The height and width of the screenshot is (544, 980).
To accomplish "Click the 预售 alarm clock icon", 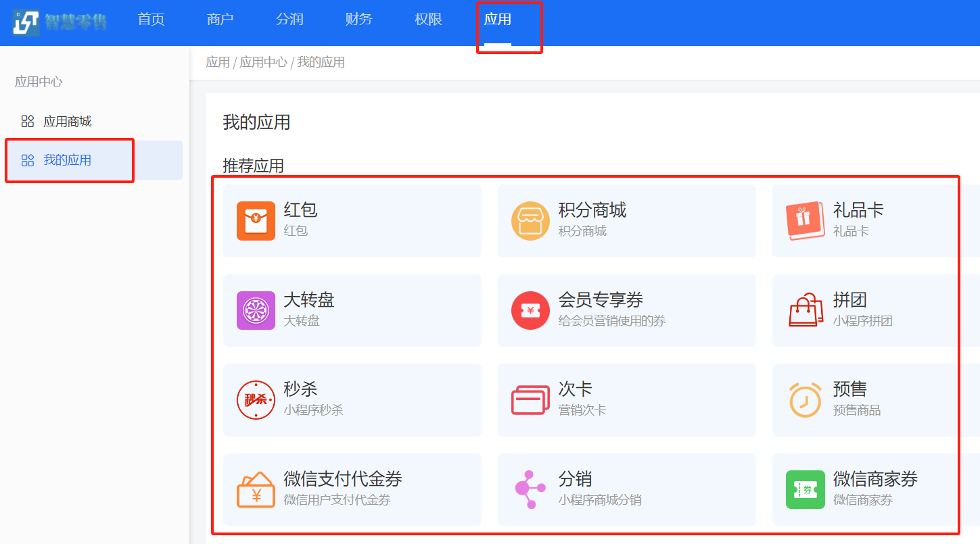I will [806, 399].
